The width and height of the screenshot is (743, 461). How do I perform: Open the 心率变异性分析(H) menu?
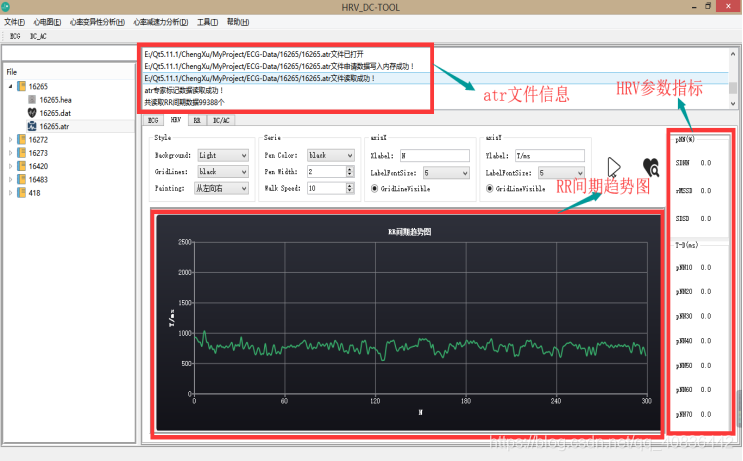97,22
